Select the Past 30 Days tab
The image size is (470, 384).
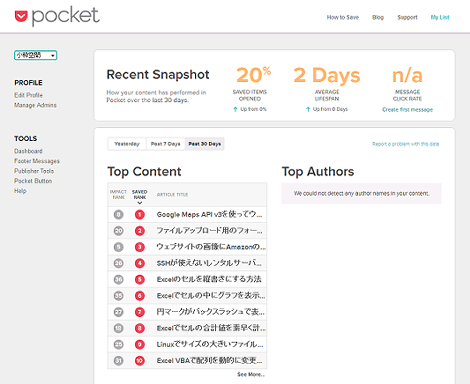click(x=205, y=144)
